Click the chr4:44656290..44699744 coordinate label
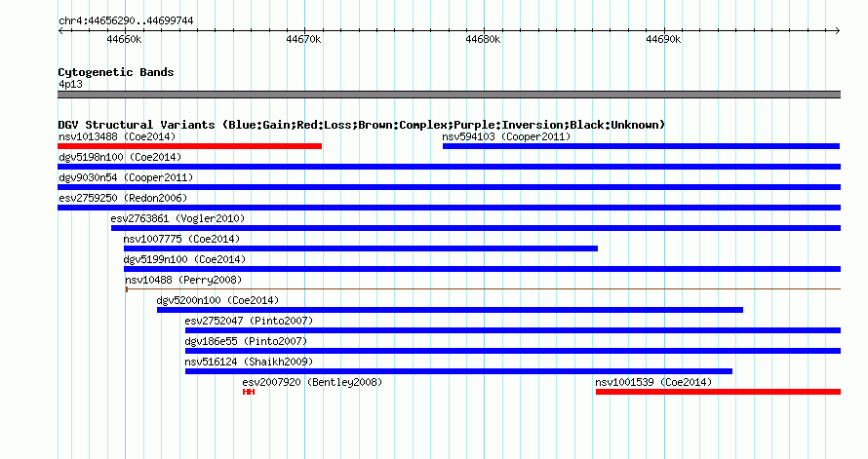 point(126,21)
